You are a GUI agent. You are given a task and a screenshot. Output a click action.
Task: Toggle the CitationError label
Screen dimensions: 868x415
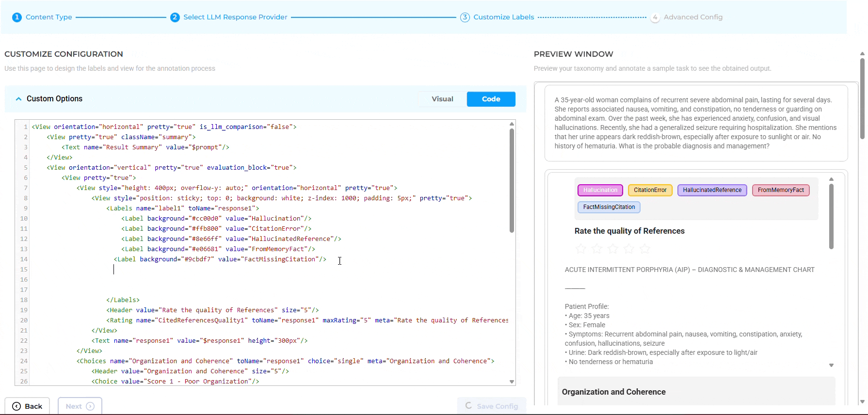coord(650,190)
